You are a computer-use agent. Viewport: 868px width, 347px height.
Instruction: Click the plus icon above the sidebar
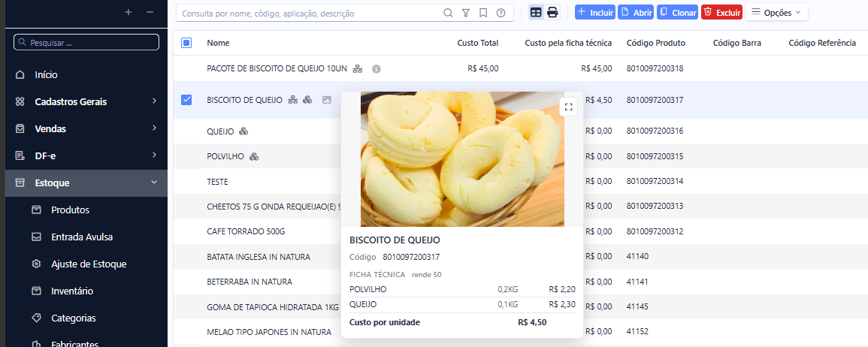click(x=129, y=11)
